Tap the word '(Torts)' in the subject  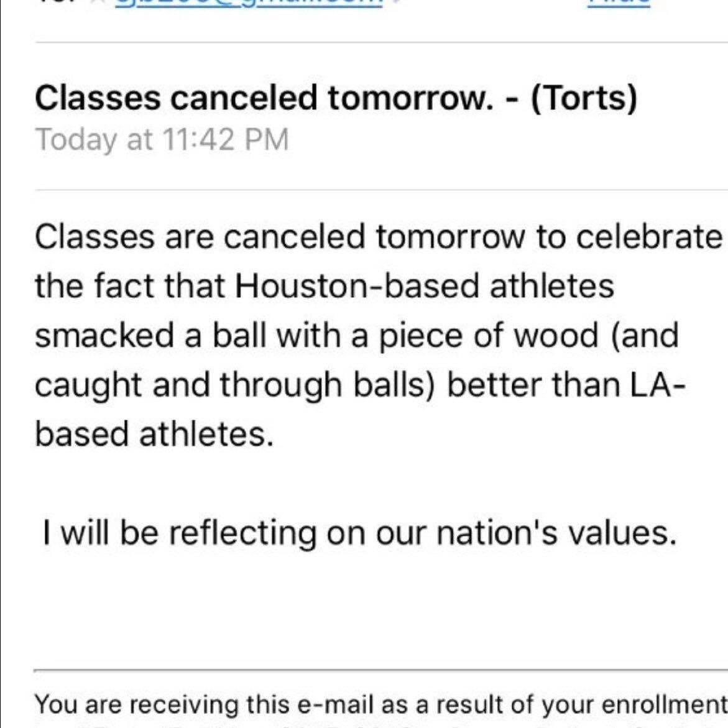[584, 99]
